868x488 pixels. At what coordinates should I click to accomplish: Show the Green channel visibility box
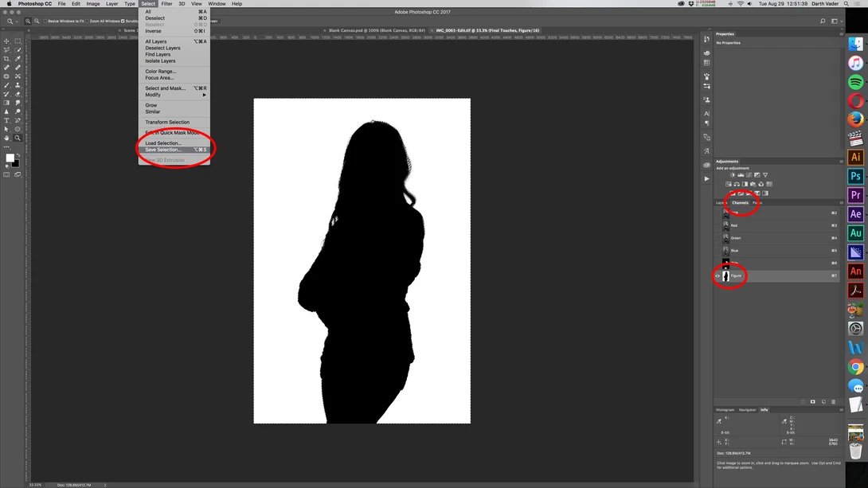coord(718,238)
